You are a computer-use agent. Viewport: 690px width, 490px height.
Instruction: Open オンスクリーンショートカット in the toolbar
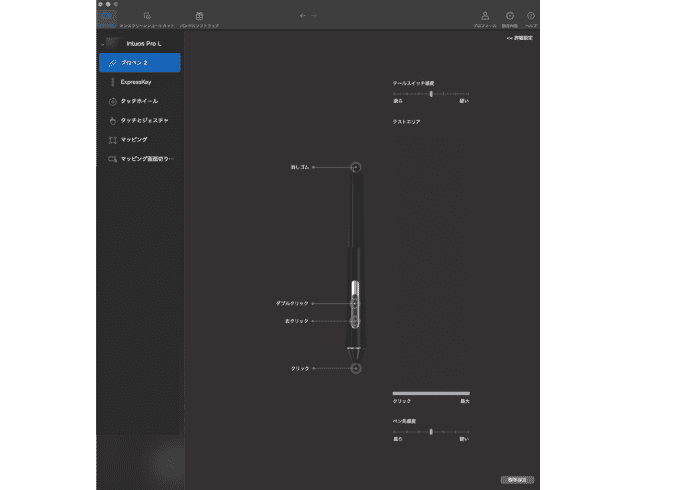click(x=147, y=17)
